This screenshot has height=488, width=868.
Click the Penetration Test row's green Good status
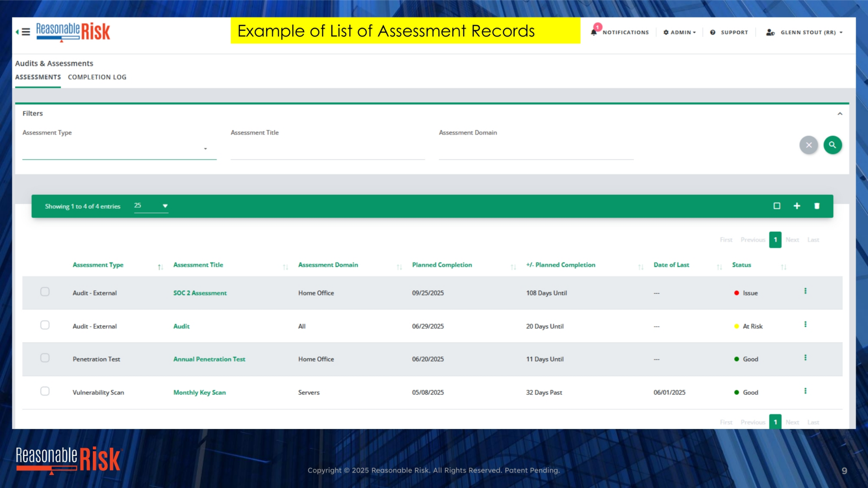pyautogui.click(x=746, y=359)
